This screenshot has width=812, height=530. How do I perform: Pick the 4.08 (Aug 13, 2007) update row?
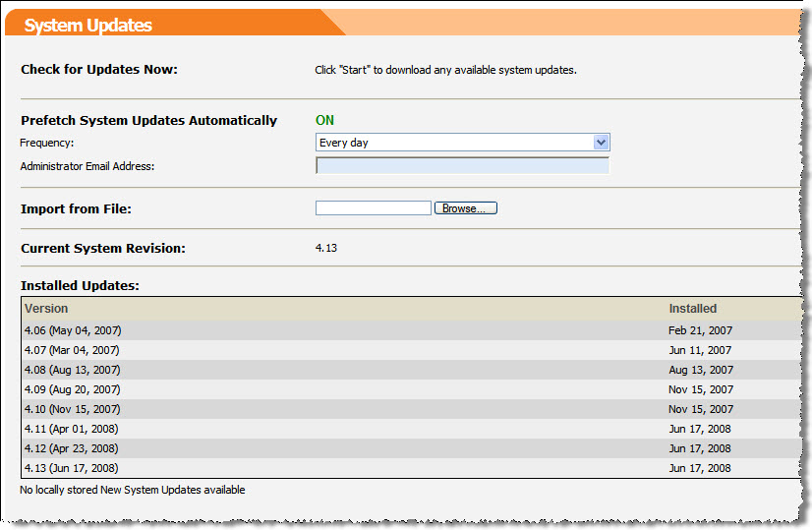pos(72,370)
